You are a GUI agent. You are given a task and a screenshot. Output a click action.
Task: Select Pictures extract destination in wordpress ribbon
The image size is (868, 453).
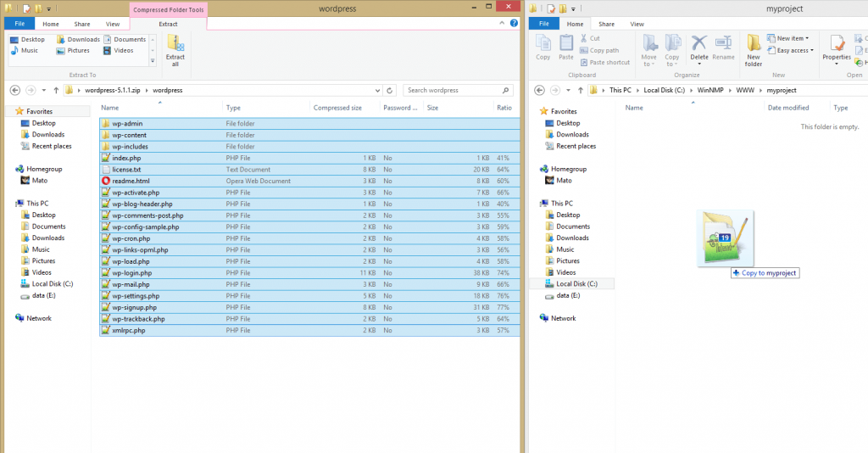point(73,50)
